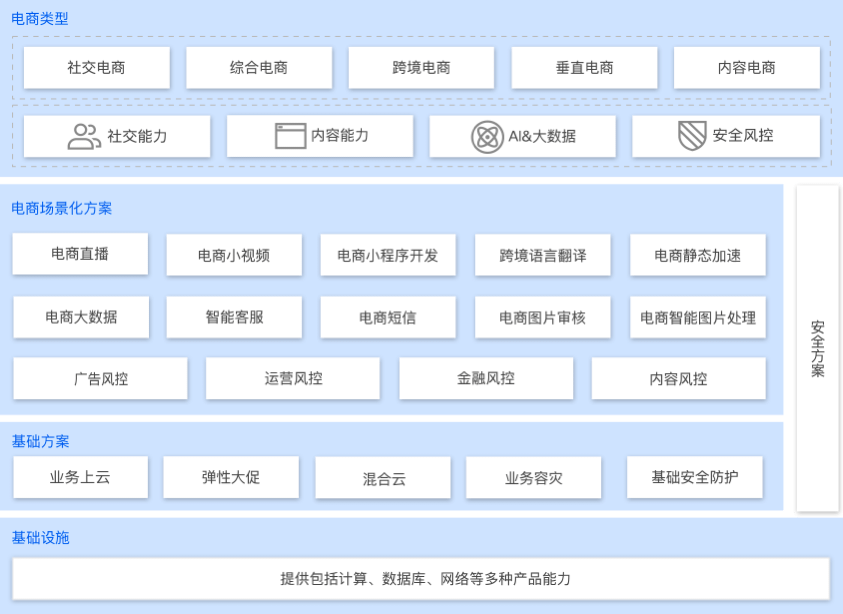This screenshot has width=843, height=614.
Task: Select the 综合电商 category
Action: click(258, 68)
